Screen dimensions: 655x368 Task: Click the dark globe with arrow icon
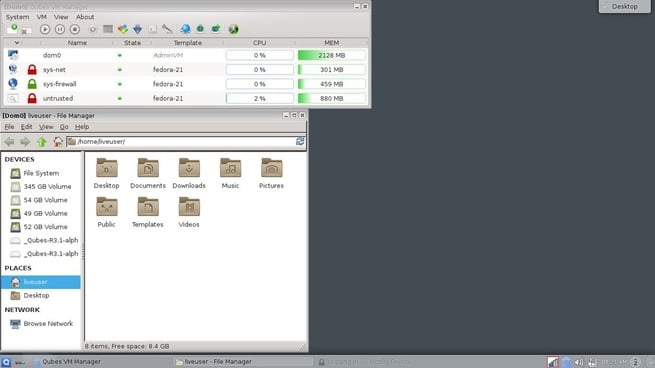tap(234, 29)
